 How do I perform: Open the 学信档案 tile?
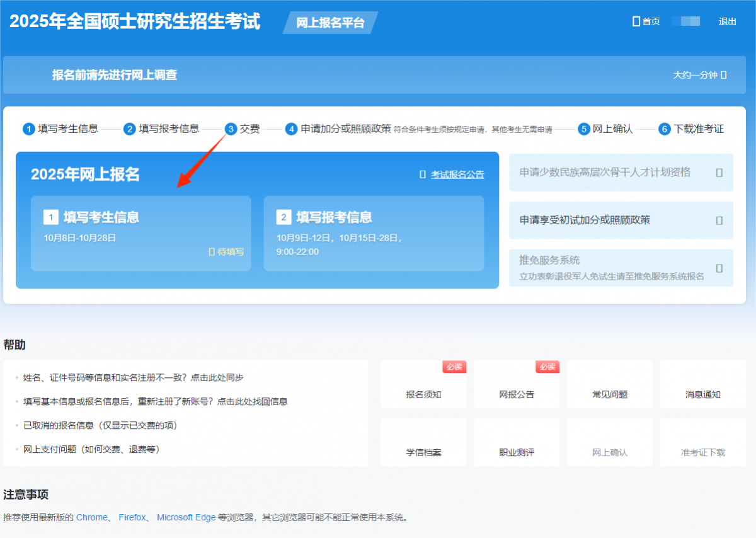[423, 444]
